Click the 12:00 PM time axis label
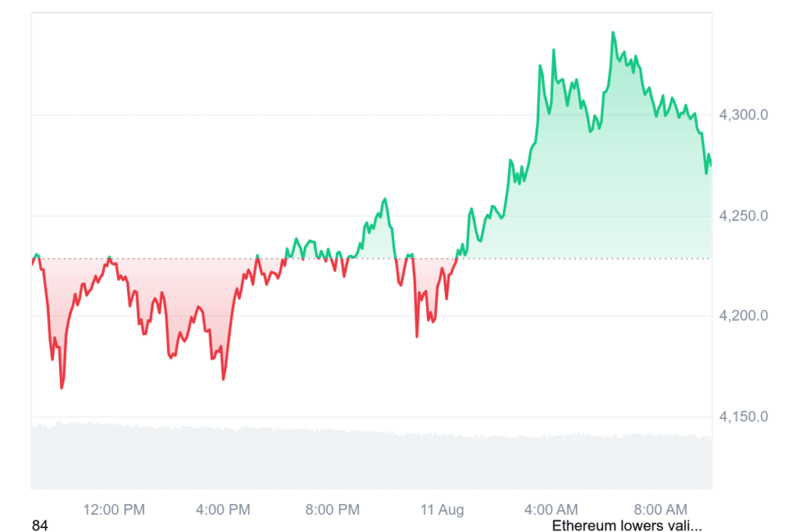The width and height of the screenshot is (798, 532). (x=114, y=509)
